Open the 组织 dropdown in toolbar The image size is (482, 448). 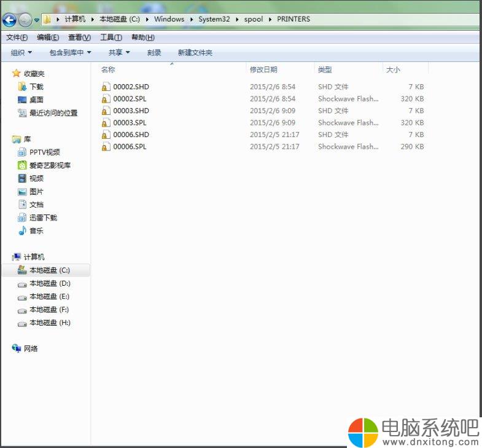click(x=21, y=53)
